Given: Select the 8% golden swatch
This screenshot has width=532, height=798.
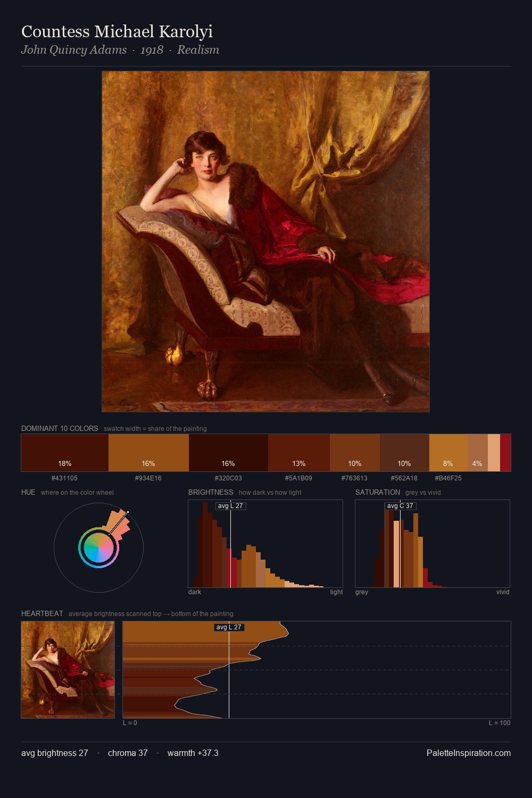Looking at the screenshot, I should (448, 453).
